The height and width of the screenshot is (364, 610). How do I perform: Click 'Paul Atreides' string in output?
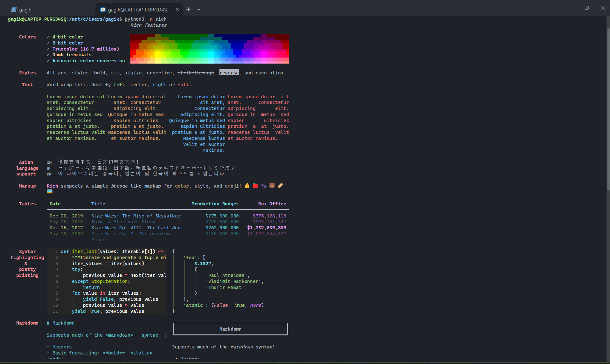(226, 275)
